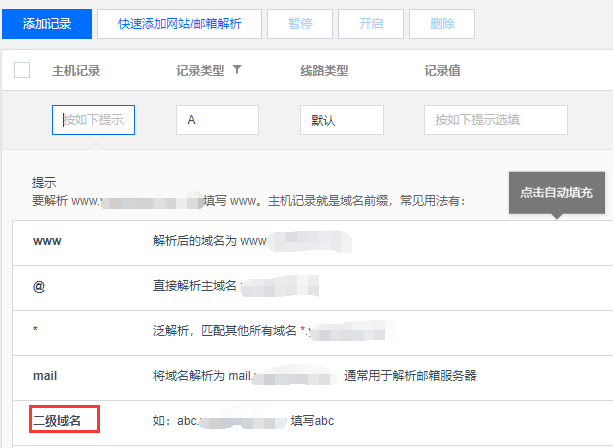Click the 暂停 button
The image size is (613, 448).
[300, 24]
